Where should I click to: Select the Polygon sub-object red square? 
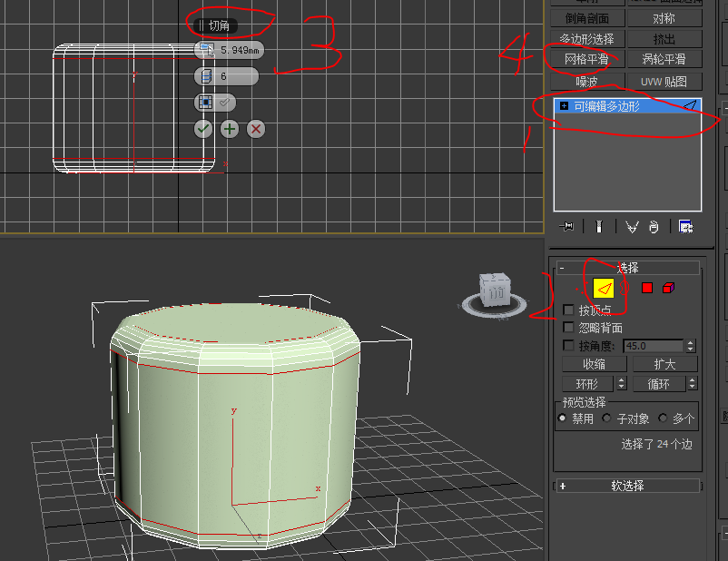tap(646, 288)
